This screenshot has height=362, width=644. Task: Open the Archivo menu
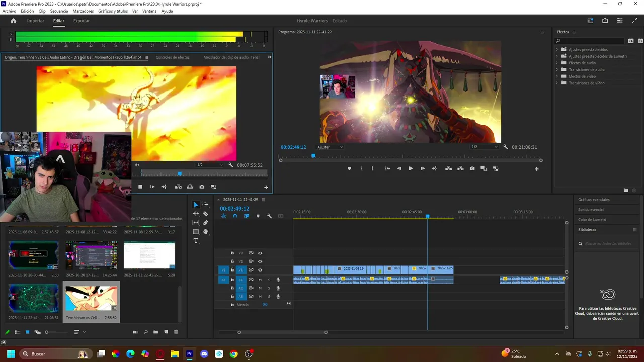pyautogui.click(x=9, y=11)
